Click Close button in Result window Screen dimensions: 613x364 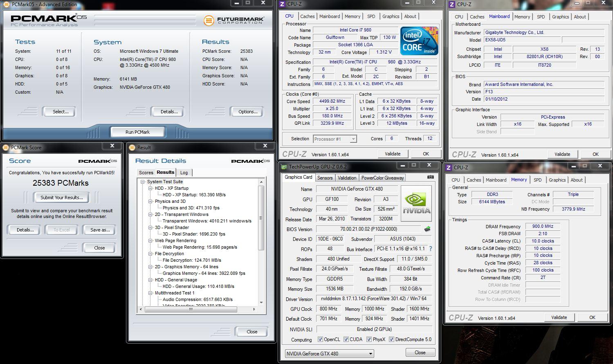point(252,332)
